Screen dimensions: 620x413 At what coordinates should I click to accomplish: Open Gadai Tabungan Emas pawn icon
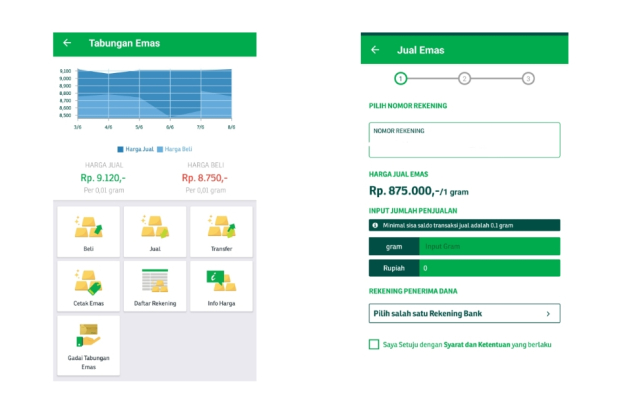click(88, 345)
